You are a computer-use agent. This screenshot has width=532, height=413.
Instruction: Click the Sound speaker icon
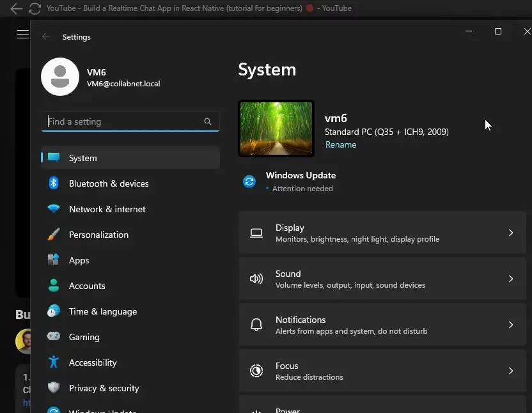[256, 279]
